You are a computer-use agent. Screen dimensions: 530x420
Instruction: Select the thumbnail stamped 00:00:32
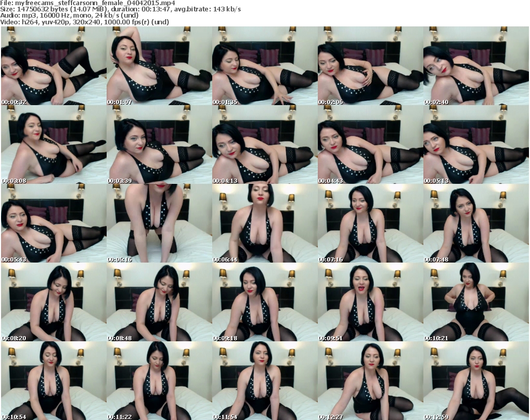[54, 66]
